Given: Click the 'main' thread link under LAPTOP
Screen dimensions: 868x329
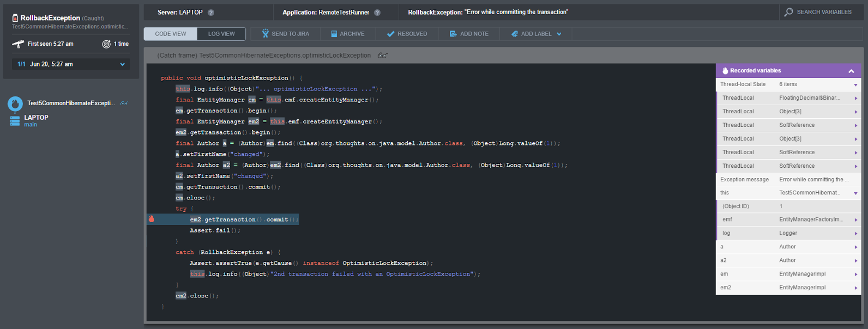Looking at the screenshot, I should click(31, 125).
